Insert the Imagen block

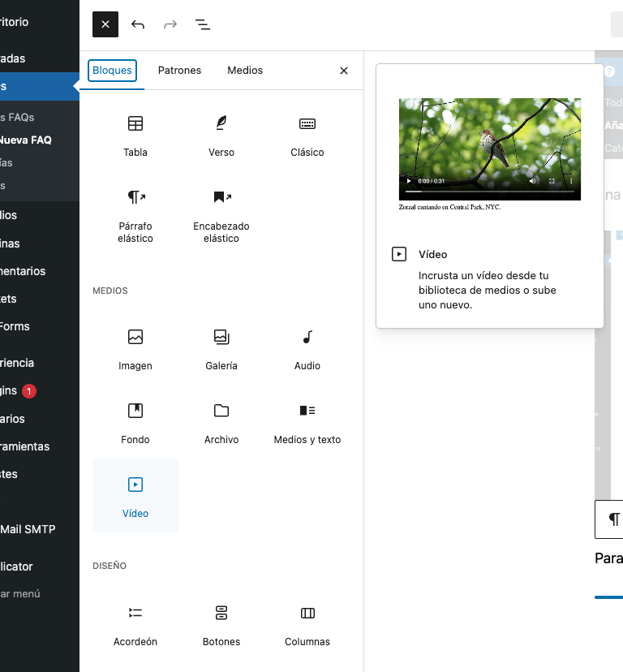[x=135, y=348]
